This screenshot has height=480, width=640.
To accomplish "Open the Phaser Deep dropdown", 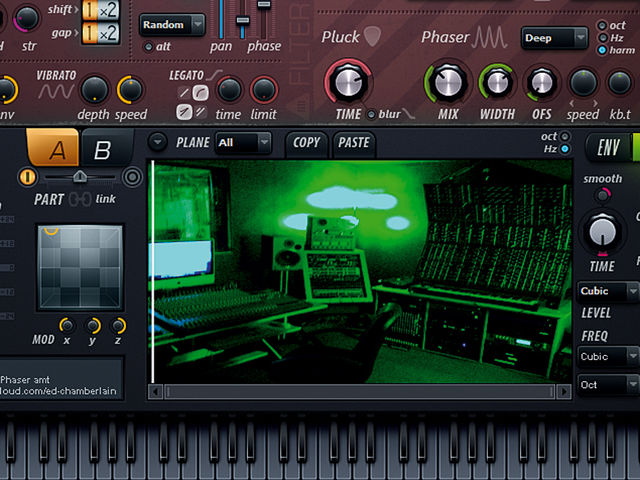I will [554, 38].
